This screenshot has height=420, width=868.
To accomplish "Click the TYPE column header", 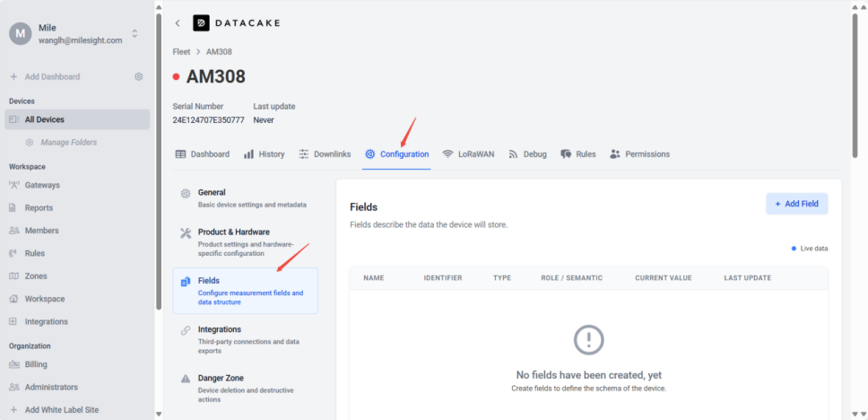I will click(x=502, y=278).
